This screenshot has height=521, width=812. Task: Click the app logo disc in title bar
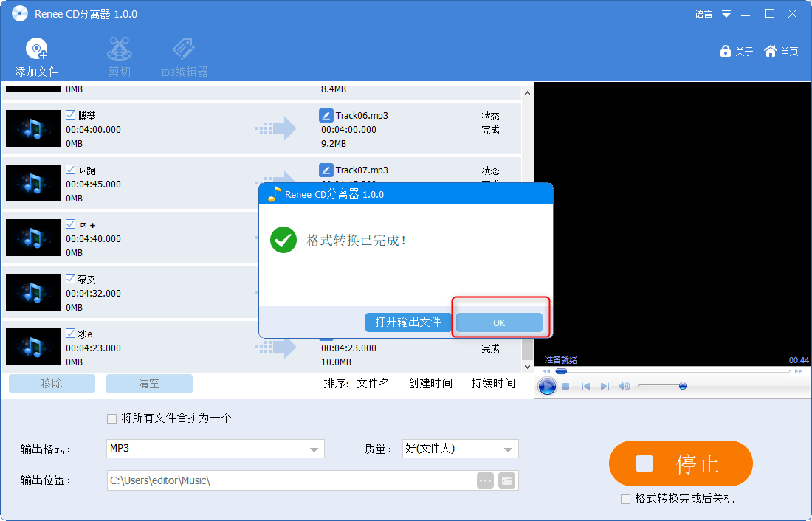point(20,14)
